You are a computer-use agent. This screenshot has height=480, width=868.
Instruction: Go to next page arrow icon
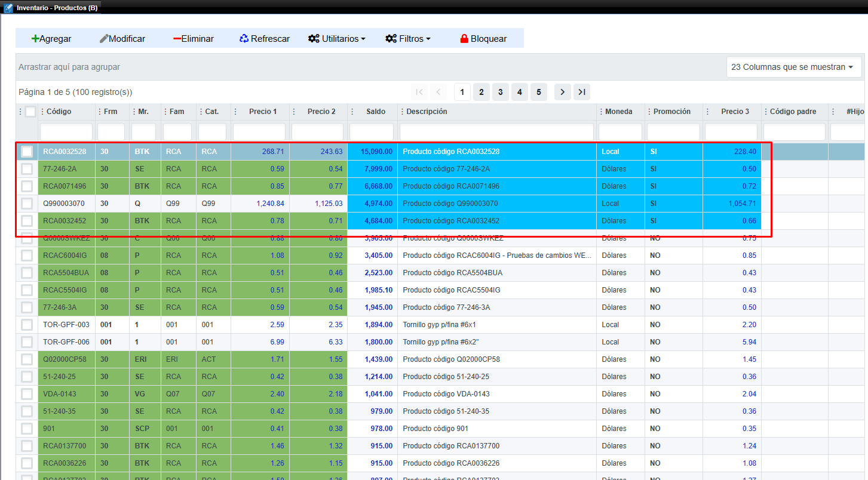point(562,92)
